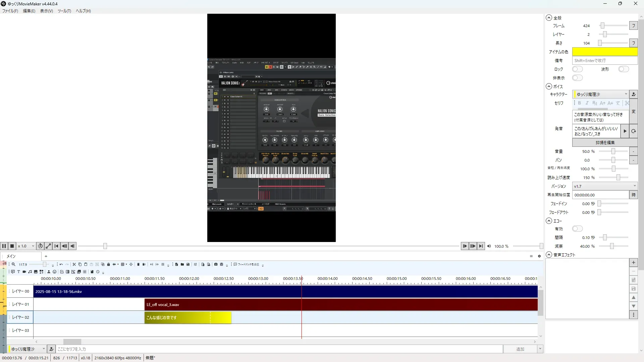
Task: Click the 抑揚を編集 button
Action: [x=605, y=142]
